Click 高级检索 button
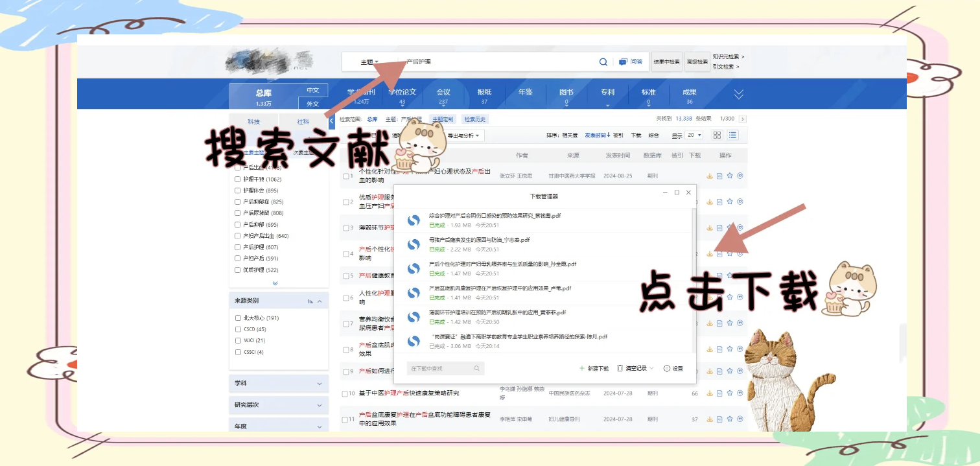 (x=697, y=62)
